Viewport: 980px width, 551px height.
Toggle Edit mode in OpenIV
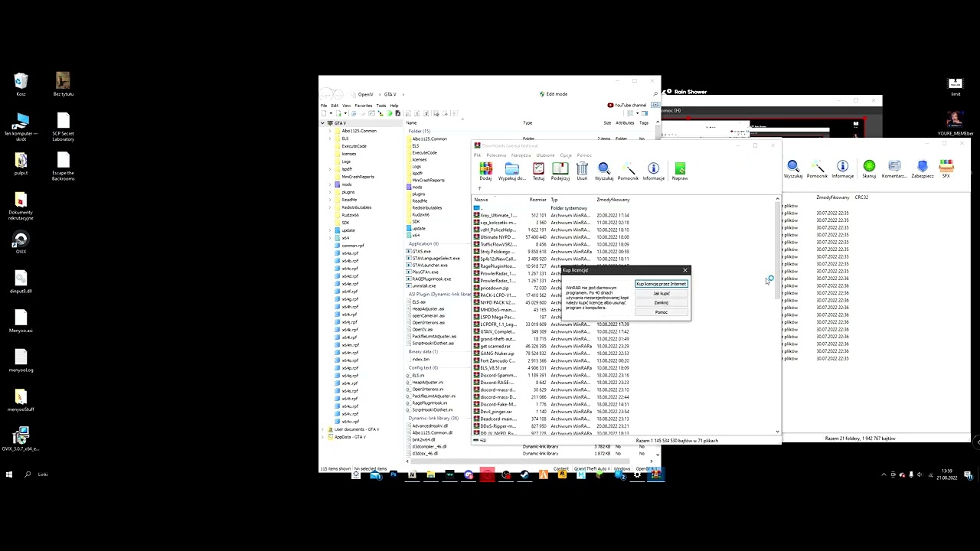pyautogui.click(x=553, y=94)
